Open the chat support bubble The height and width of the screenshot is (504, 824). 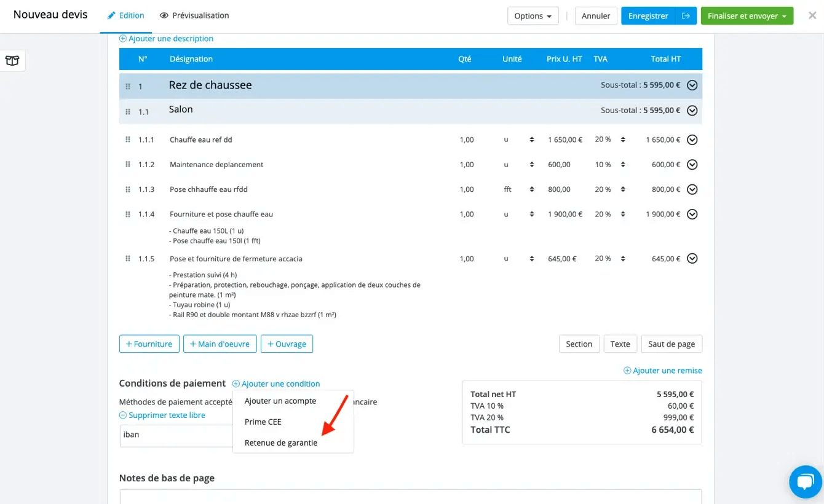tap(805, 481)
